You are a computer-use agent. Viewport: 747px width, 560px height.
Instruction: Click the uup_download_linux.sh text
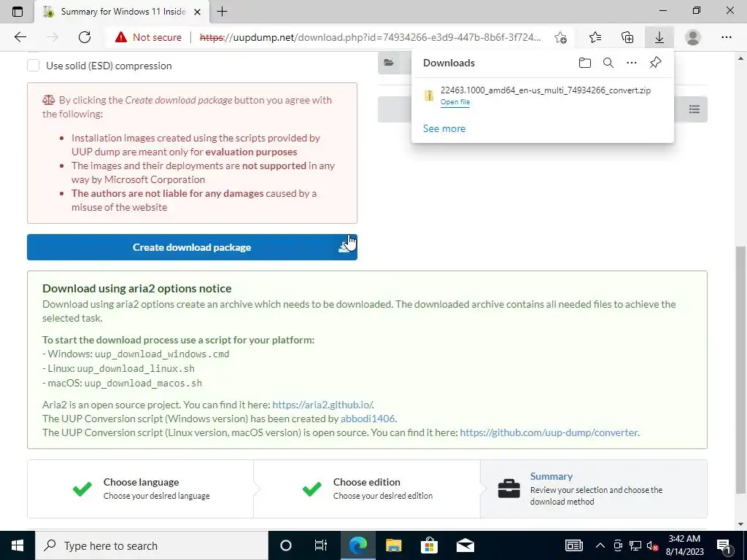point(136,368)
